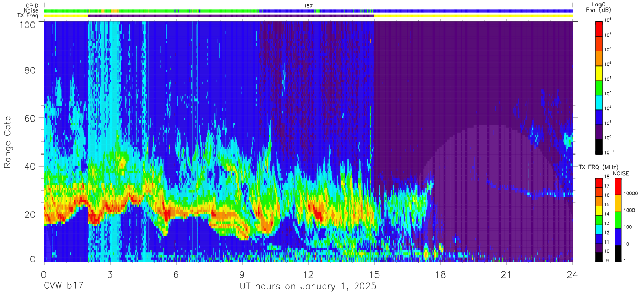The image size is (644, 297).
Task: Click the 18 tick on UT hours axis
Action: click(x=440, y=274)
